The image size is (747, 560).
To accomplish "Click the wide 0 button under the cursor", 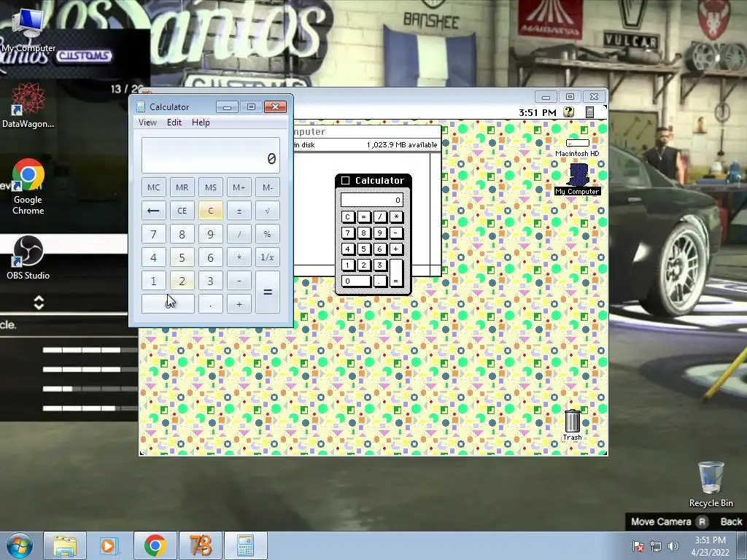I will 168,304.
